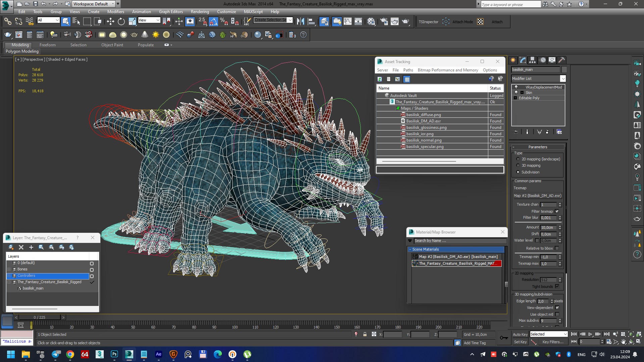Collapse Scene Materials group in browser
The height and width of the screenshot is (362, 644).
tap(410, 249)
